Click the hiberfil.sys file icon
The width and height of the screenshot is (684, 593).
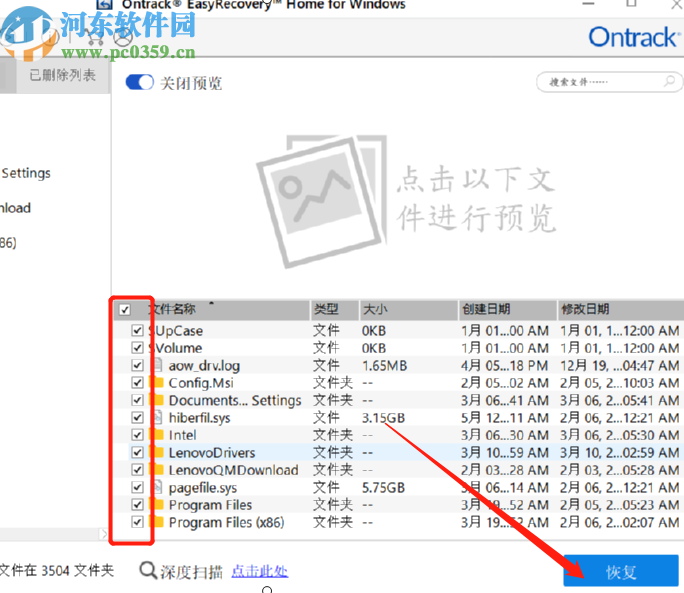pyautogui.click(x=157, y=417)
